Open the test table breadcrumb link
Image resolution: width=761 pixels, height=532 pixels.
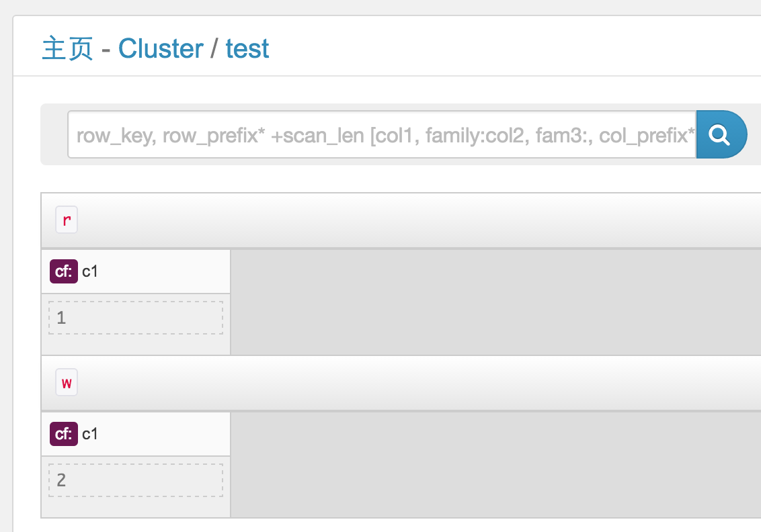click(x=247, y=48)
